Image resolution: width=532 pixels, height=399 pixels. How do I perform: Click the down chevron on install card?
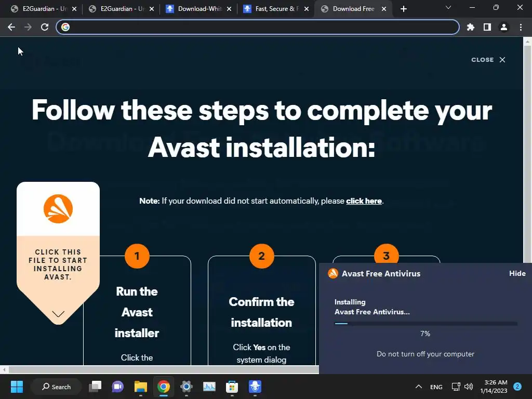[x=58, y=314]
